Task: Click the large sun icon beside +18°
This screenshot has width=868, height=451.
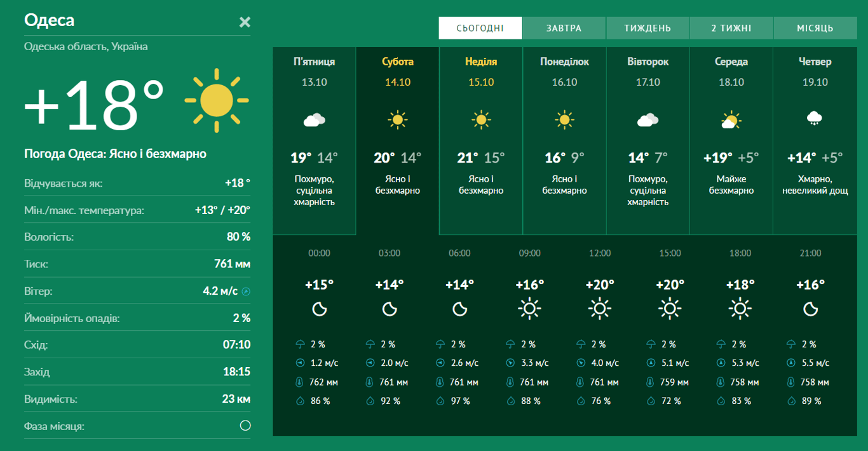Action: [x=216, y=100]
